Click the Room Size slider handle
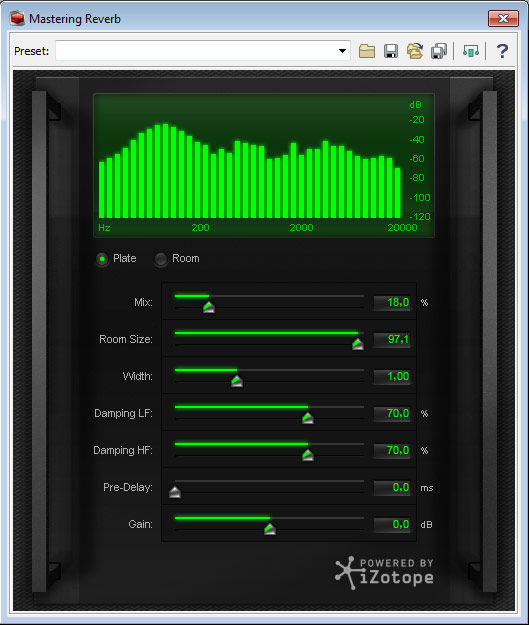The height and width of the screenshot is (625, 529). (358, 344)
